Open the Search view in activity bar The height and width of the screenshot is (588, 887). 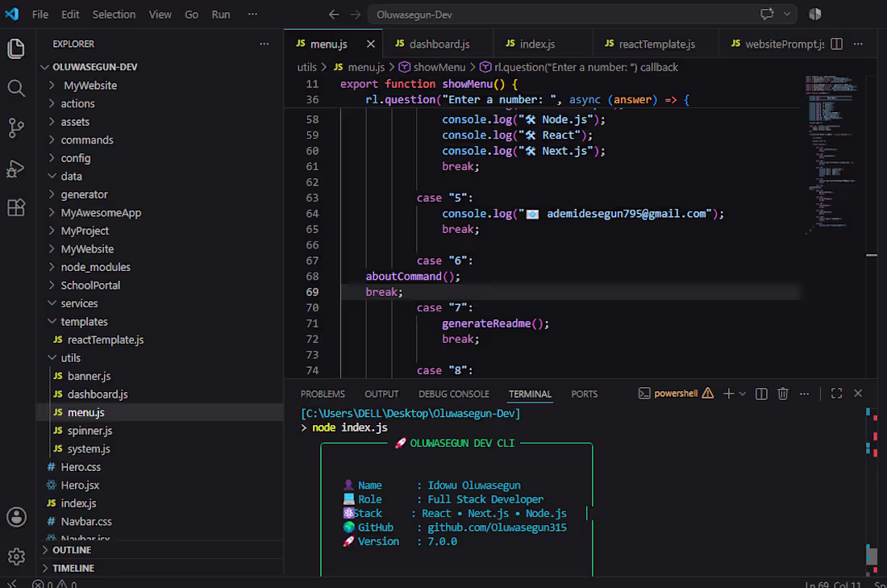click(16, 88)
